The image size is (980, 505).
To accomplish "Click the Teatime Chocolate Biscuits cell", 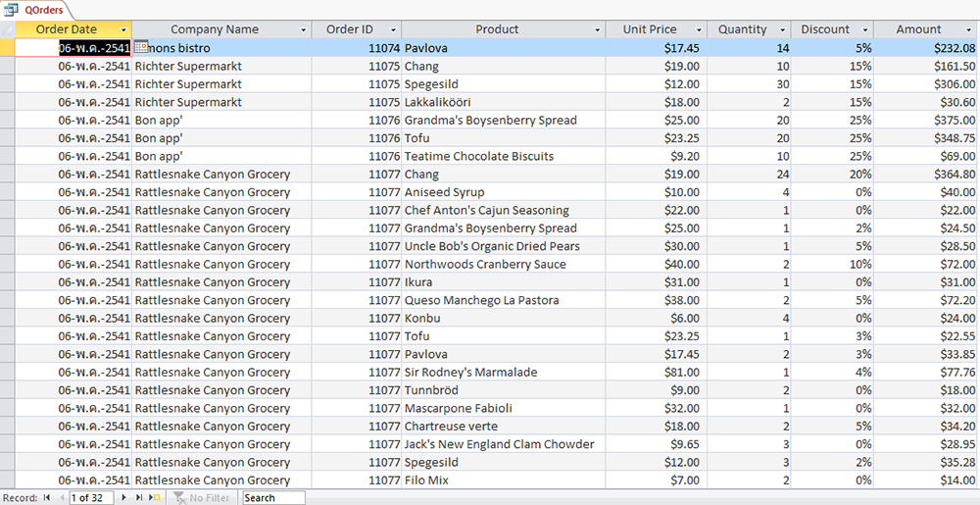I will [479, 156].
